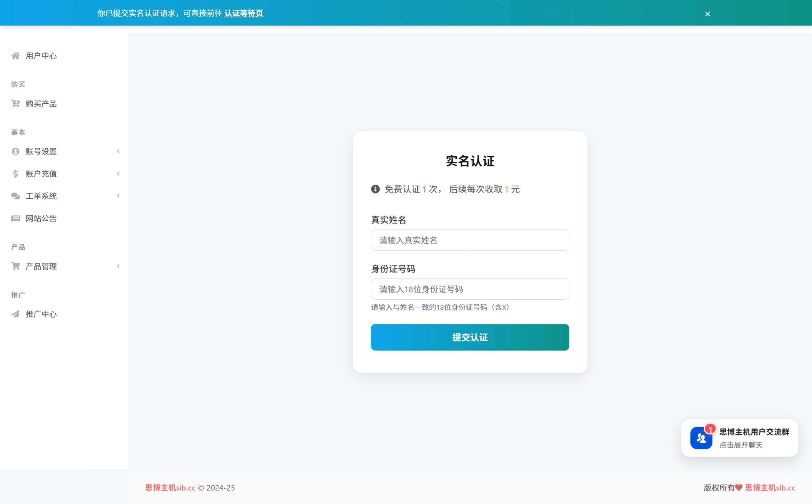Follow the 认证等待页 link in banner

click(x=243, y=13)
